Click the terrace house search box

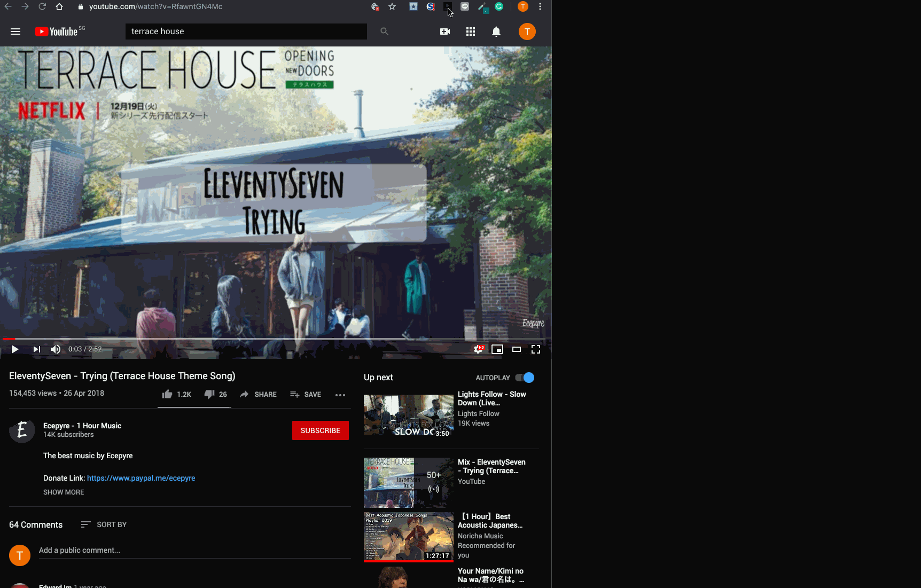pos(246,32)
